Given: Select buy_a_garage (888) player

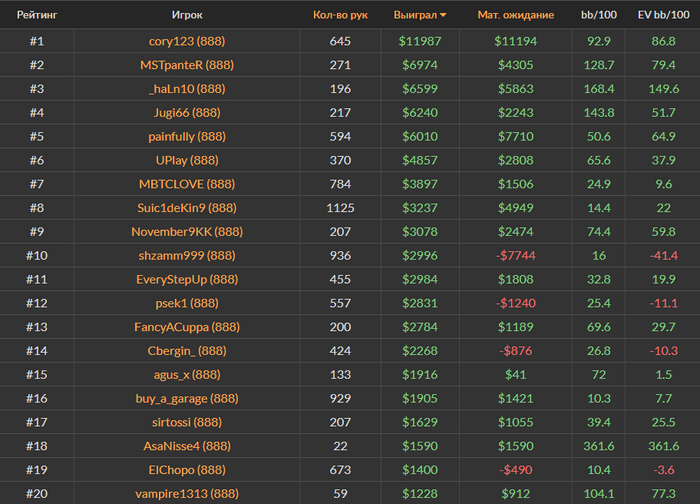Looking at the screenshot, I should click(187, 398).
